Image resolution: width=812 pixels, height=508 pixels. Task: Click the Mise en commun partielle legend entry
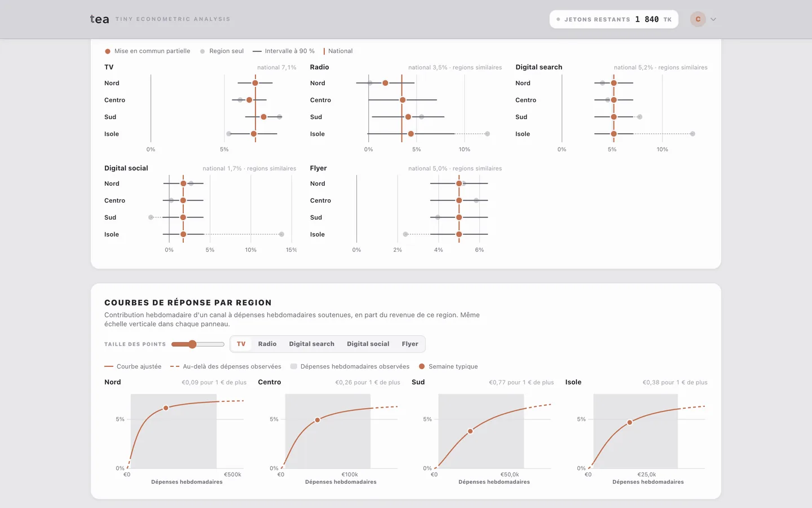tap(147, 51)
